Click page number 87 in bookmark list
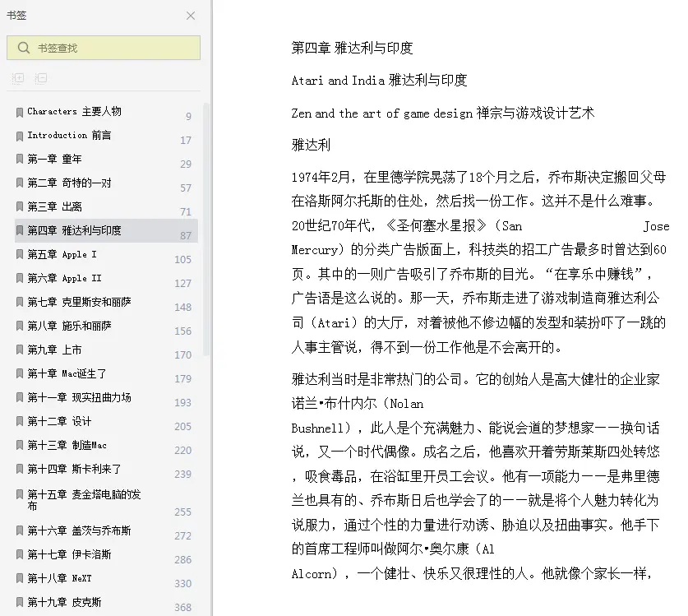688x616 pixels. pyautogui.click(x=186, y=235)
